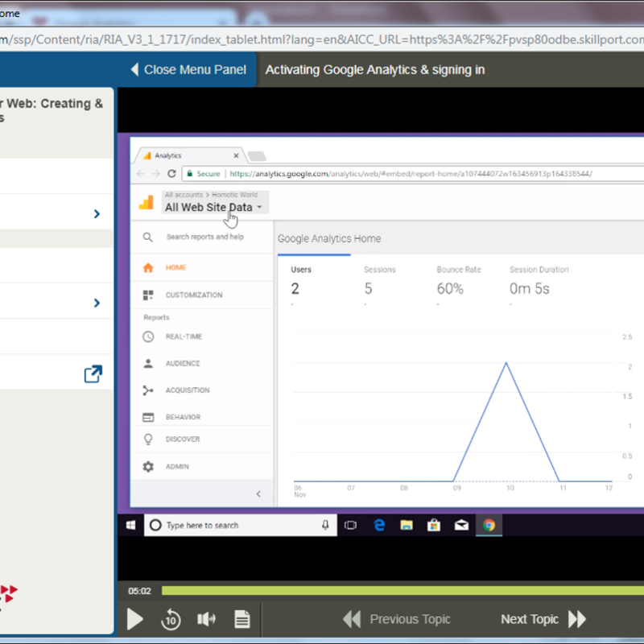Click the Customization grid icon

[148, 295]
